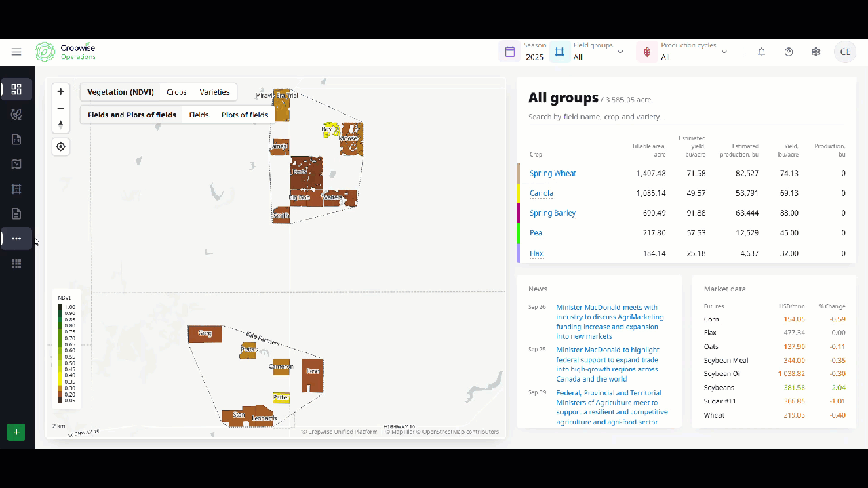Screen dimensions: 868x488
Task: Center map on my location
Action: pyautogui.click(x=61, y=147)
